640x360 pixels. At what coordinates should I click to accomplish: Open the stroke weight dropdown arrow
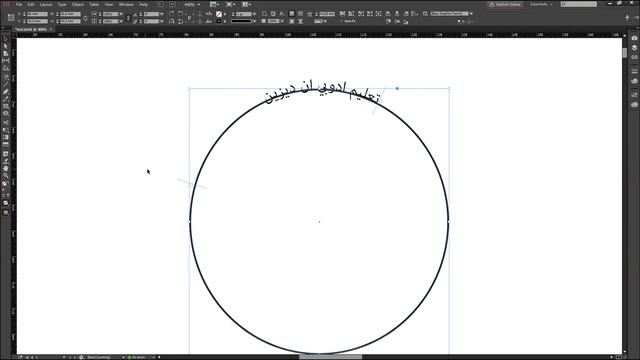pyautogui.click(x=255, y=13)
